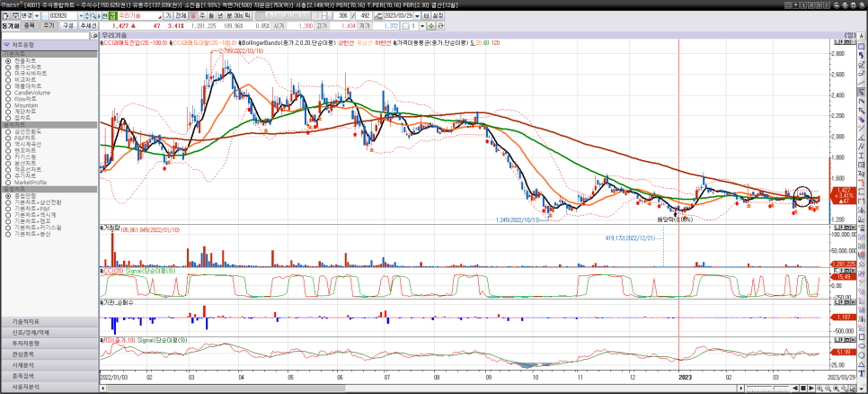868x394 pixels.
Task: Select the text annotation tool marked A
Action: pos(862,37)
